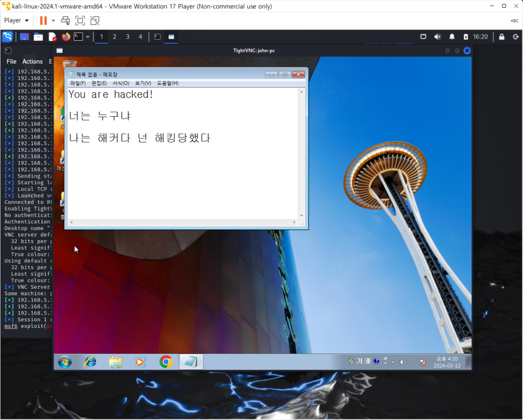
Task: Open Notepad 보기(V) menu
Action: [x=142, y=83]
